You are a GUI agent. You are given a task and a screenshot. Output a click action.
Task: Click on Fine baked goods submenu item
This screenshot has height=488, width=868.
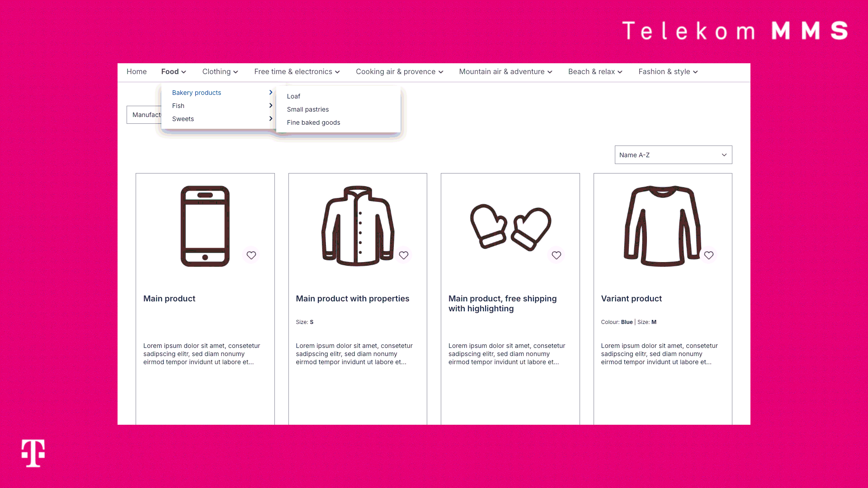pyautogui.click(x=314, y=122)
